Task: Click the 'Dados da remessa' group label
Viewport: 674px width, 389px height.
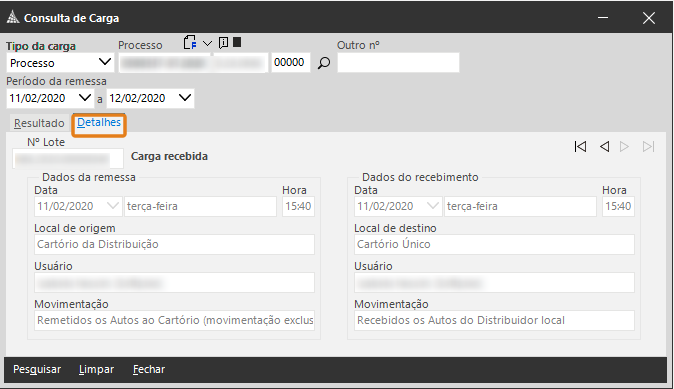Action: coord(89,177)
